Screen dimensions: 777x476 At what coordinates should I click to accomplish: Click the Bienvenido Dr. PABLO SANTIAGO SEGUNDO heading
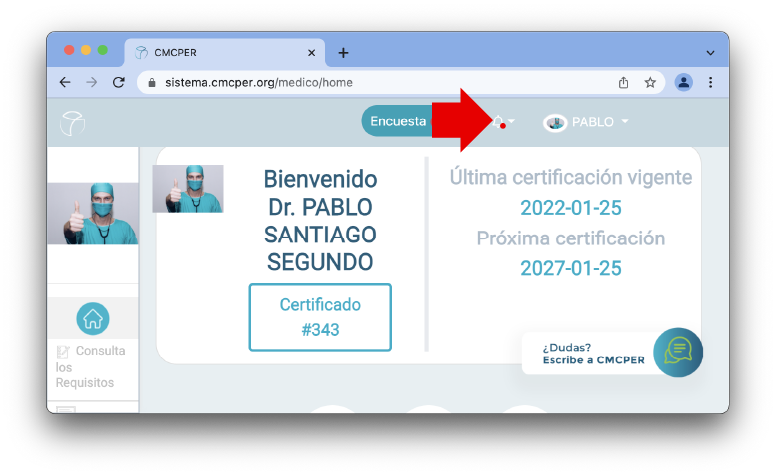tap(320, 220)
